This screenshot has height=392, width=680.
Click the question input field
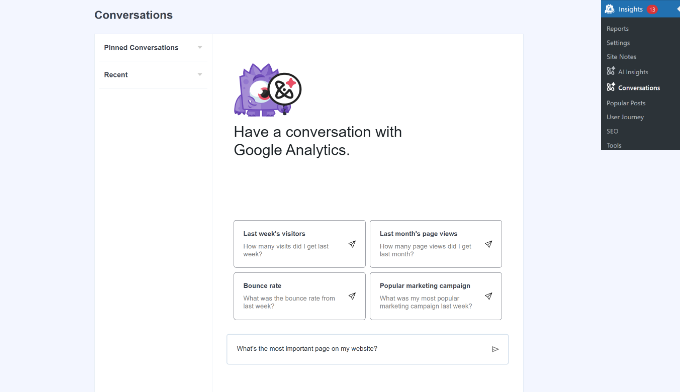(x=367, y=349)
